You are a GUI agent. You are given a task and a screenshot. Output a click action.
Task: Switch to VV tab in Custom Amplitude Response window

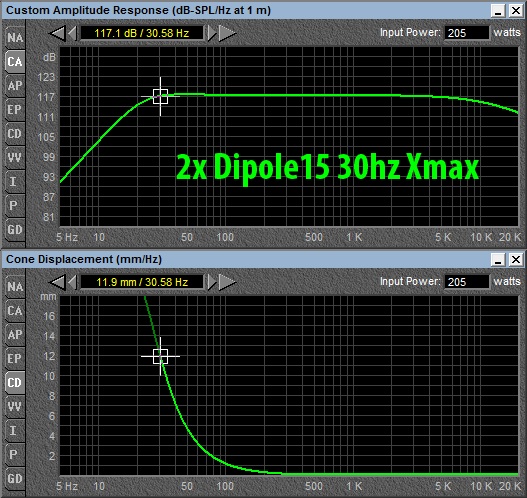point(15,158)
